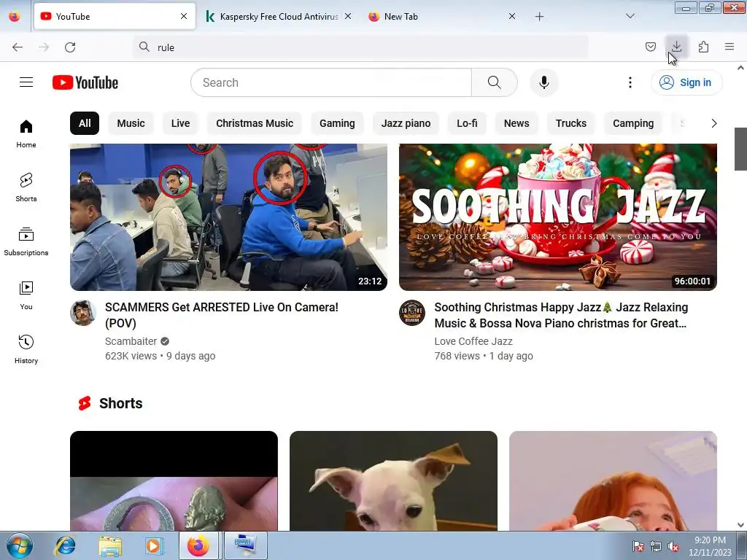
Task: Open the Action Center flag icon
Action: point(638,547)
